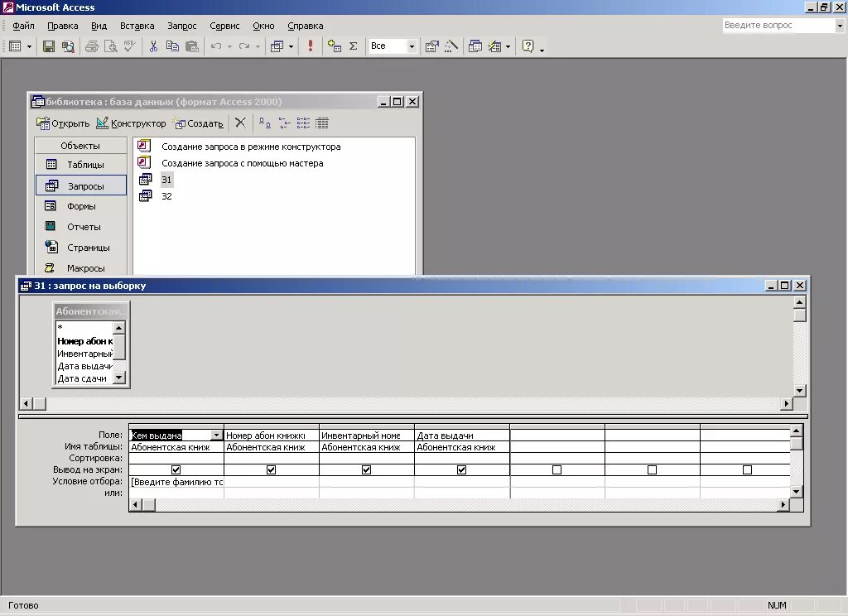Toggle Totals with the sigma icon
848x616 pixels.
click(353, 46)
